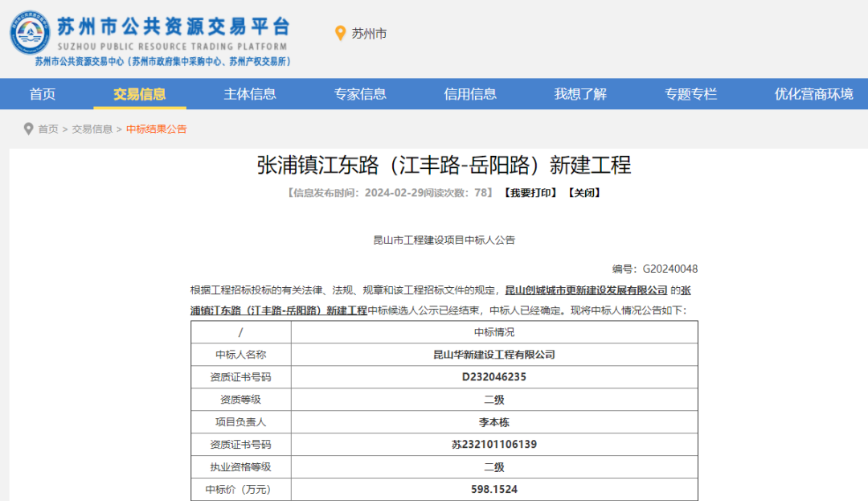Select the 信用信息 menu item
Screen dimensions: 868x501
coord(470,94)
